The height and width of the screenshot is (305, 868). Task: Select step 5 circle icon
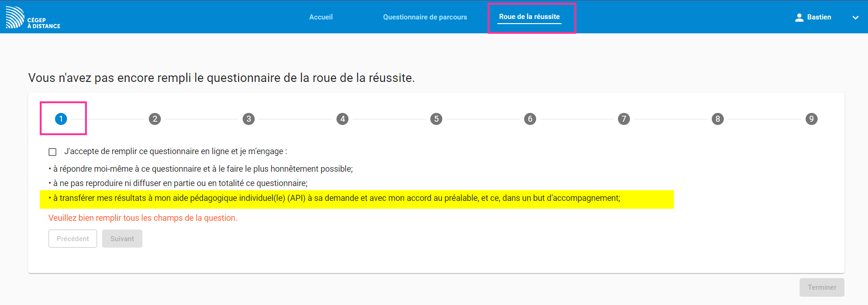[x=436, y=119]
